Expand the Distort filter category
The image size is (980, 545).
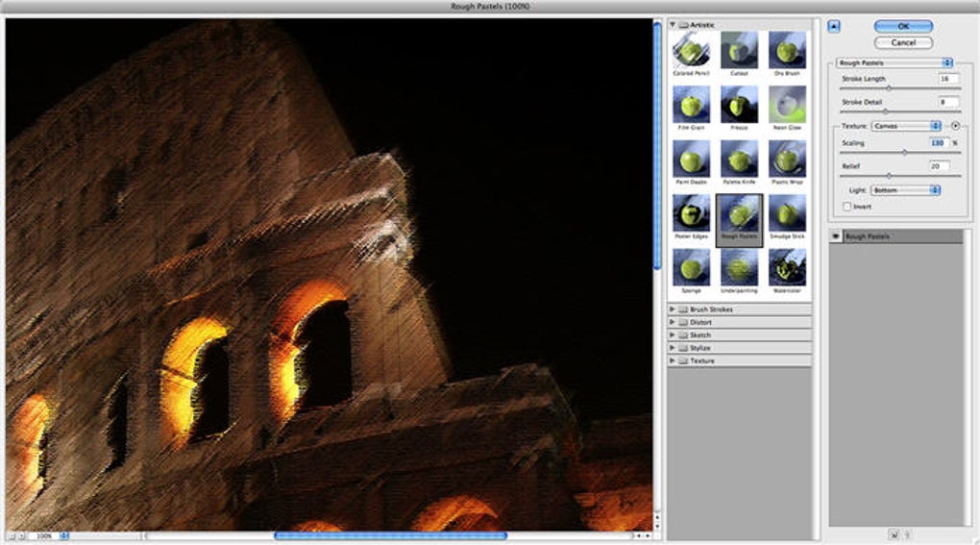(673, 322)
